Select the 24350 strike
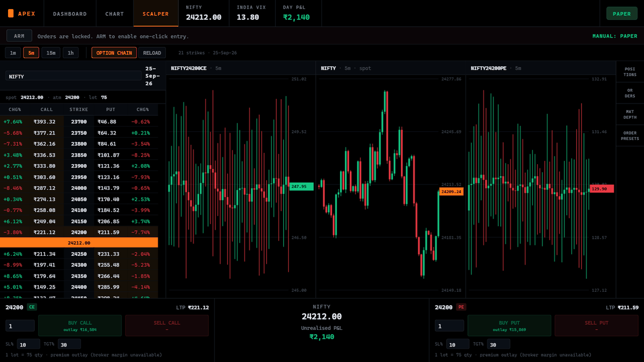644x362 pixels. [x=79, y=276]
